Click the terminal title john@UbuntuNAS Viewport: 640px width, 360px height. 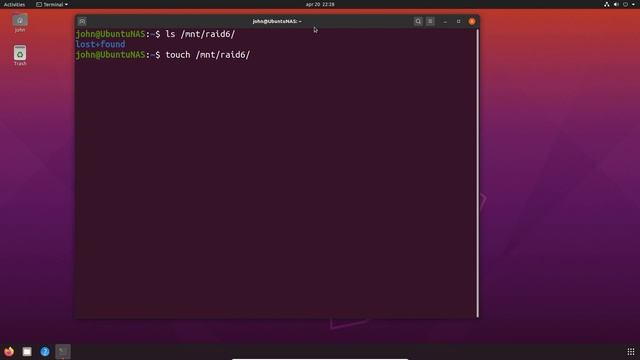[x=277, y=21]
